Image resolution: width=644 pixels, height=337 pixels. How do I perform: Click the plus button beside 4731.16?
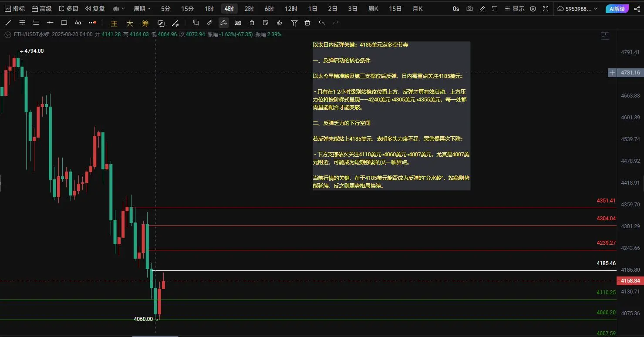[x=612, y=73]
